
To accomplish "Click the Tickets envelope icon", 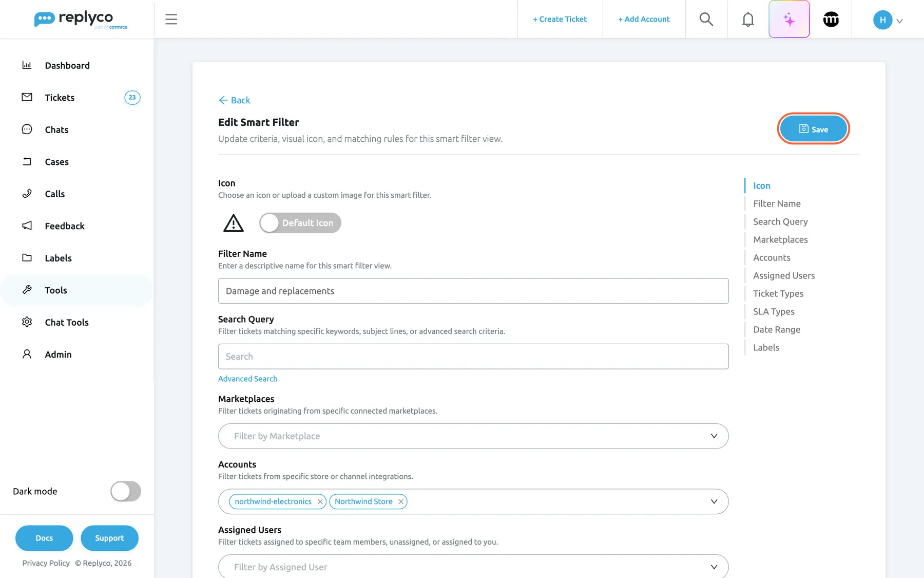I will pyautogui.click(x=27, y=97).
